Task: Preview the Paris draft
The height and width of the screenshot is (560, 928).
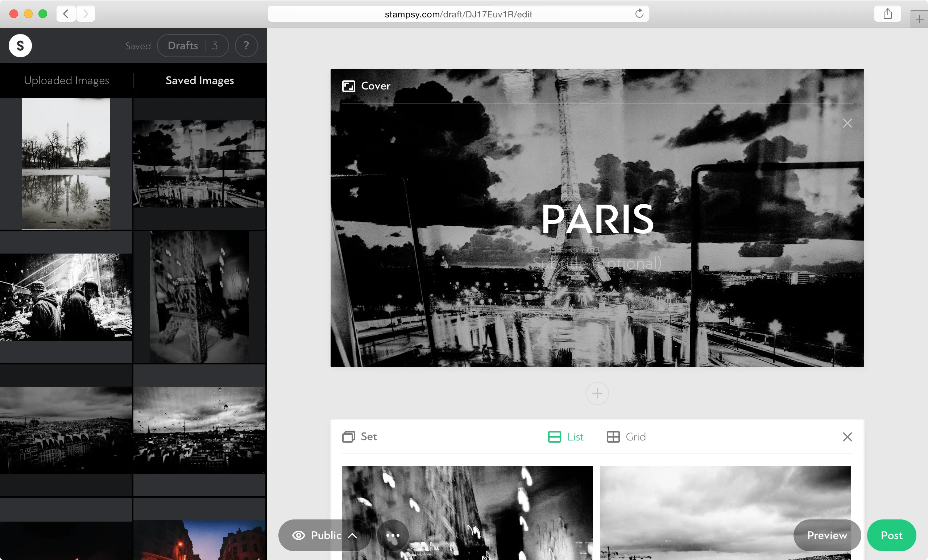Action: [827, 535]
